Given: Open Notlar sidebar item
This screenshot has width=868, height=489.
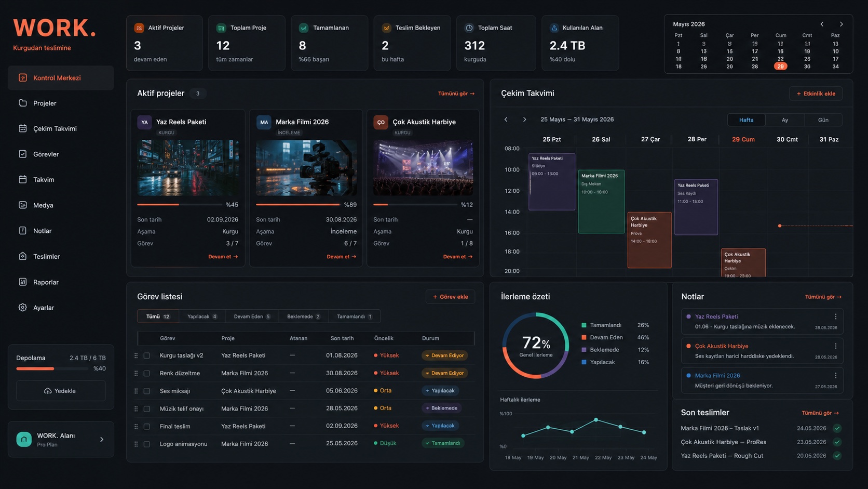Looking at the screenshot, I should 61,231.
